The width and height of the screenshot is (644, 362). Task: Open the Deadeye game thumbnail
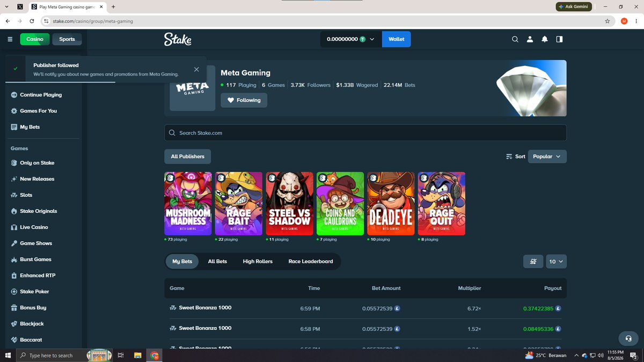pos(391,204)
